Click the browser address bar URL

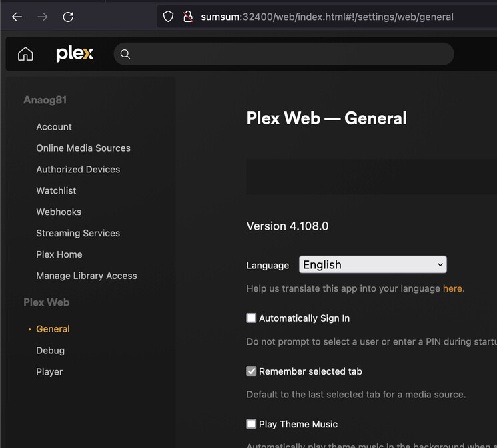pos(327,17)
